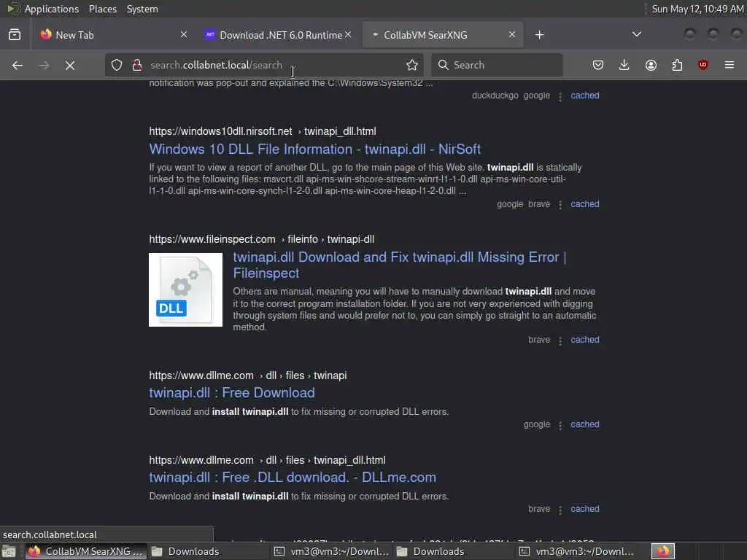Click the www.fileinspect.com URL text
Image resolution: width=747 pixels, height=560 pixels.
coord(262,239)
